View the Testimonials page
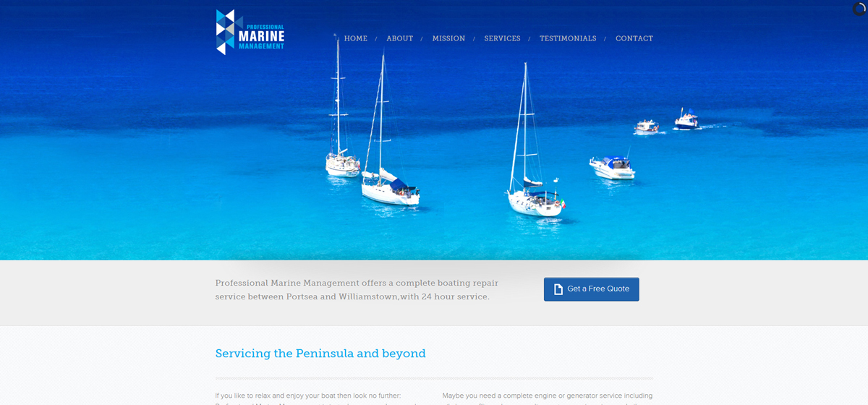The height and width of the screenshot is (405, 868). click(568, 38)
